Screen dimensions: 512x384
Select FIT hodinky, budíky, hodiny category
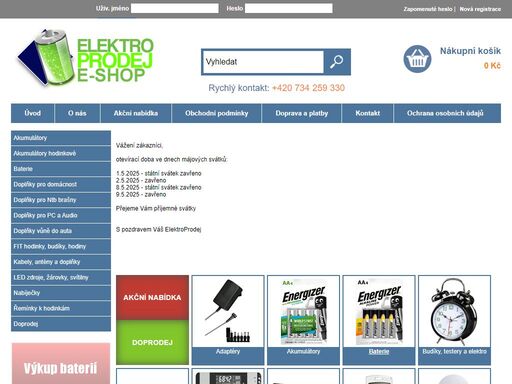point(61,246)
